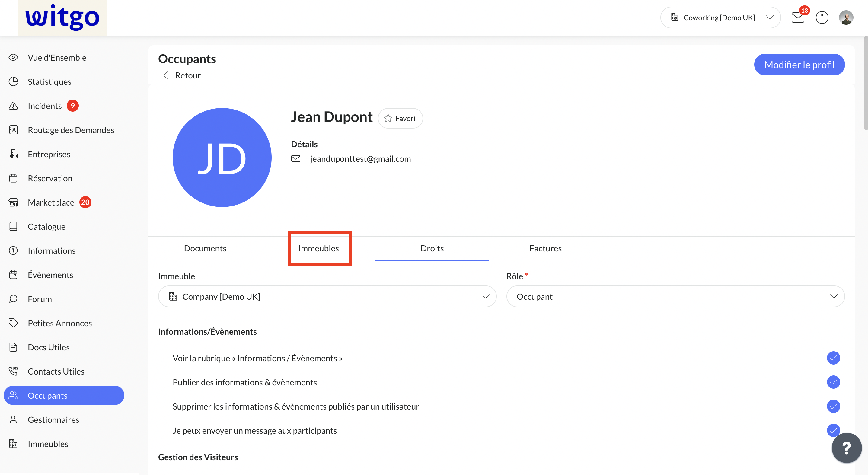This screenshot has width=868, height=475.
Task: Click the Docs Utiles document icon
Action: click(13, 347)
